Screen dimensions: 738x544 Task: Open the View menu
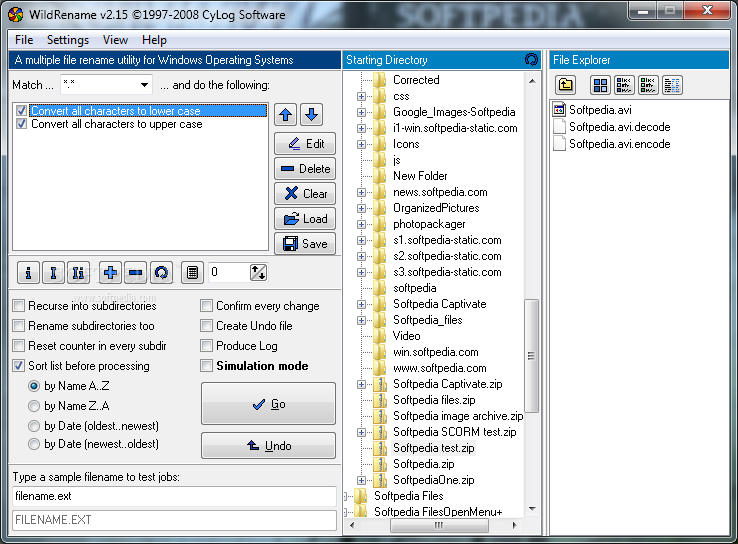pyautogui.click(x=115, y=40)
